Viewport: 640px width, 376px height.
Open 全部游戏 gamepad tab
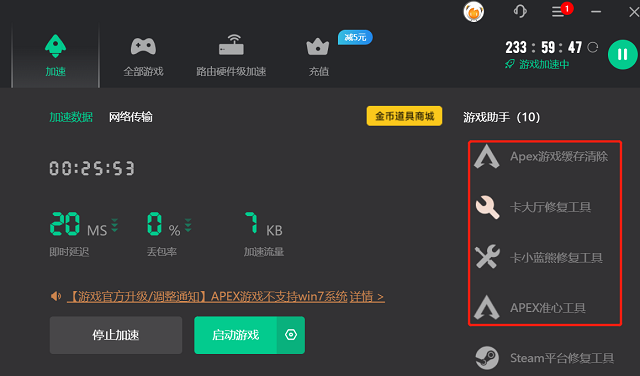point(143,58)
